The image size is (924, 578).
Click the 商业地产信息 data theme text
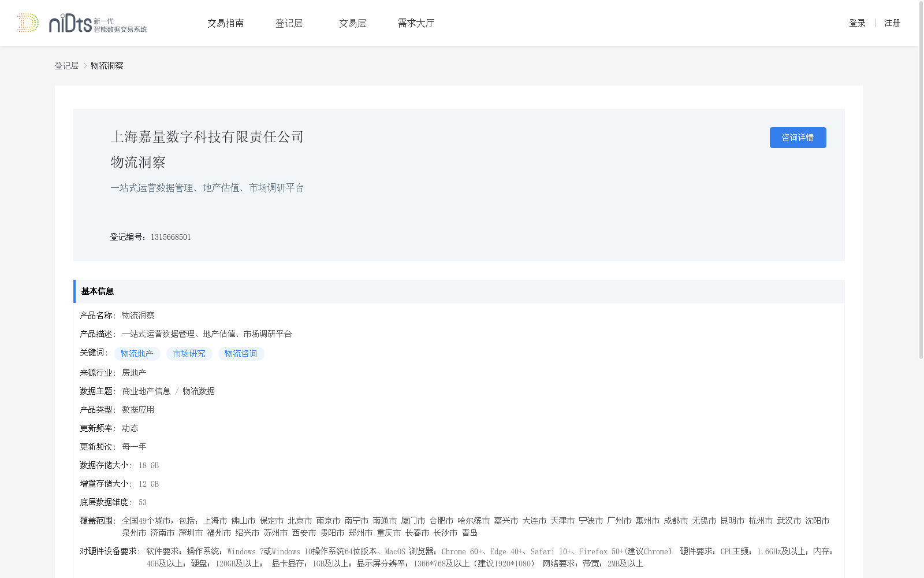pyautogui.click(x=146, y=391)
